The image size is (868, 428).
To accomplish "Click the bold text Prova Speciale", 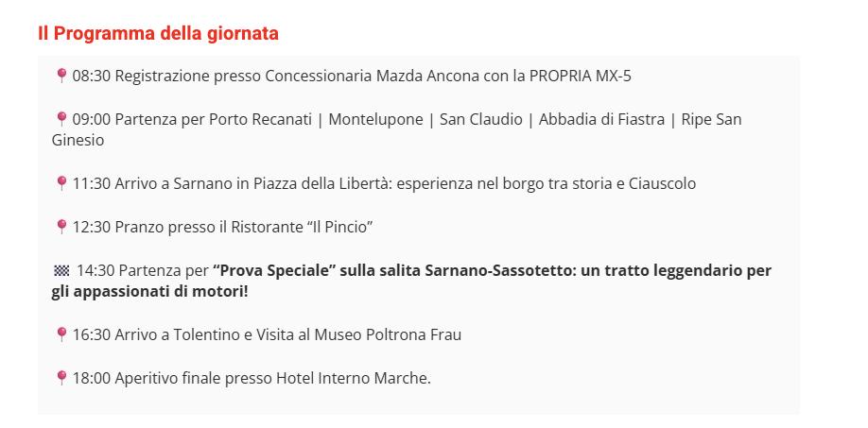I will point(275,270).
